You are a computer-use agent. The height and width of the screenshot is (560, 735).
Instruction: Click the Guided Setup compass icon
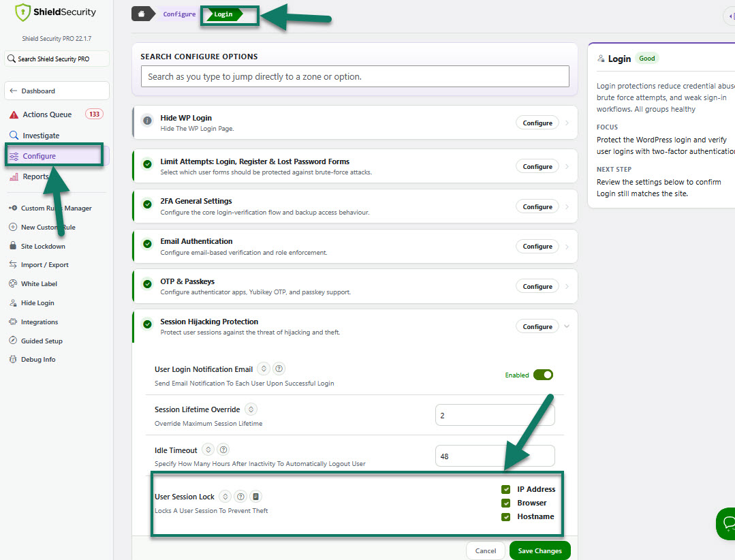(x=13, y=341)
